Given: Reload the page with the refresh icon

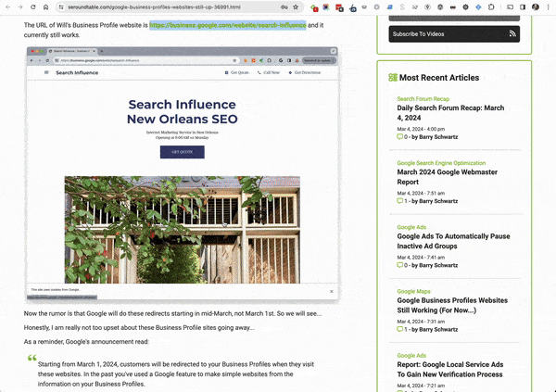Looking at the screenshot, I should pos(33,6).
